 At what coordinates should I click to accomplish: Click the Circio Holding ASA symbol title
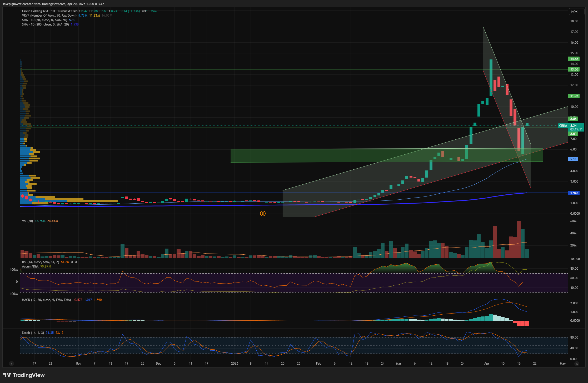pos(35,11)
